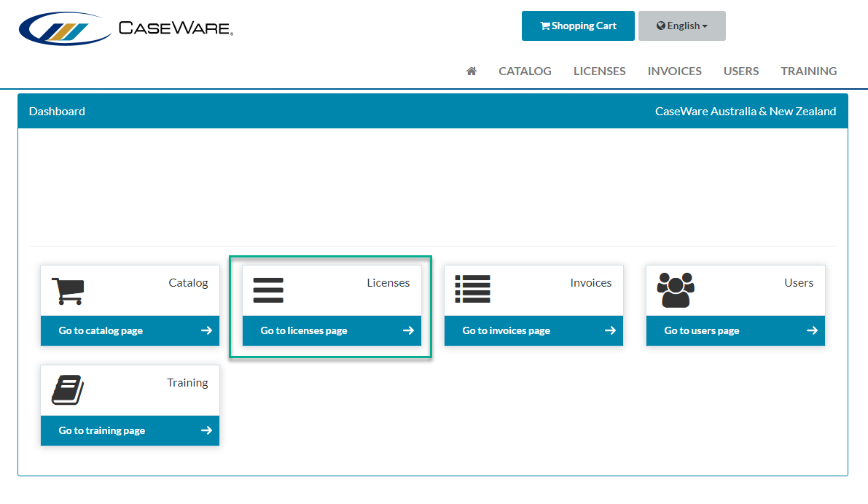
Task: Click the three-bar Licenses icon
Action: pyautogui.click(x=268, y=290)
